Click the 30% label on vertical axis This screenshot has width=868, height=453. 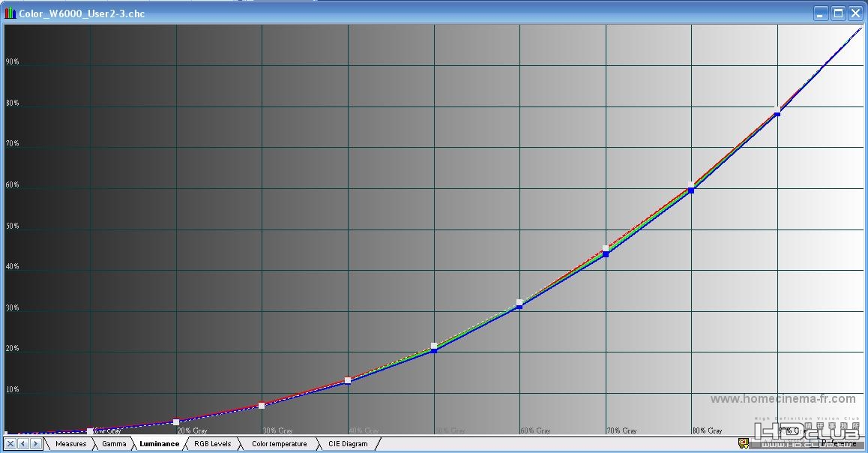[12, 308]
